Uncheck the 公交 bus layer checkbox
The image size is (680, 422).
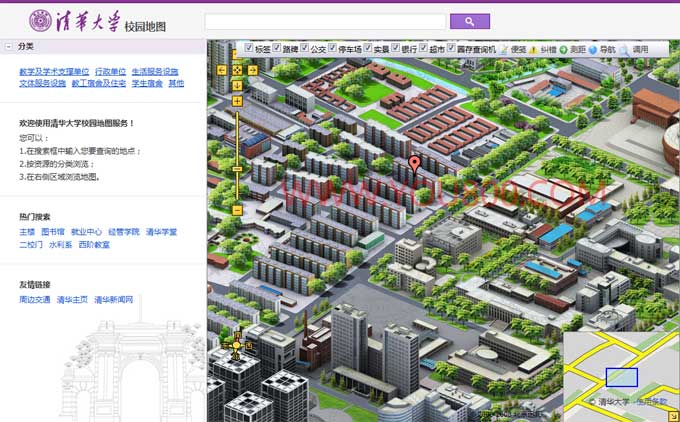(x=304, y=48)
